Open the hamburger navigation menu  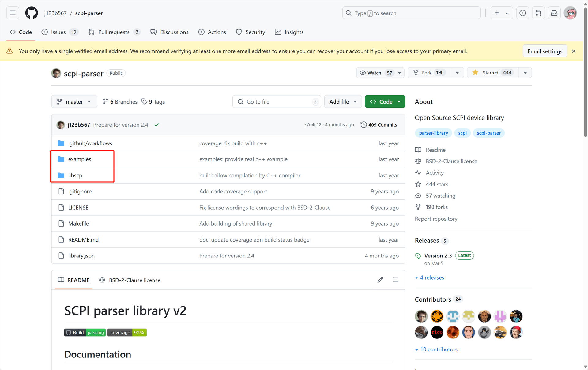(13, 13)
